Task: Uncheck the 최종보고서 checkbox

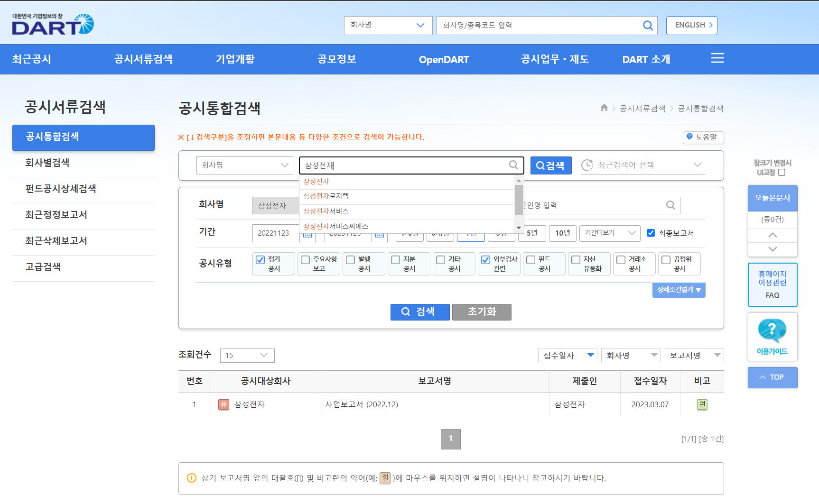Action: pyautogui.click(x=651, y=233)
